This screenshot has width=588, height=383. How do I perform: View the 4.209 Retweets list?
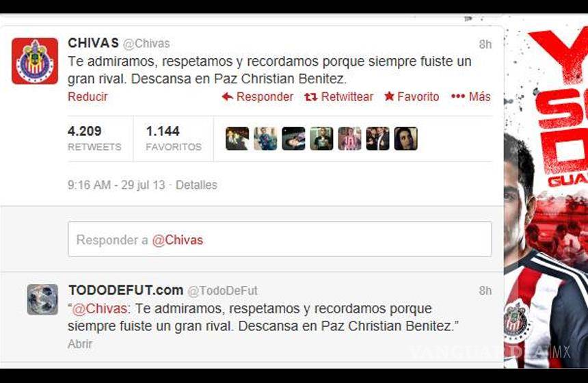(x=94, y=138)
